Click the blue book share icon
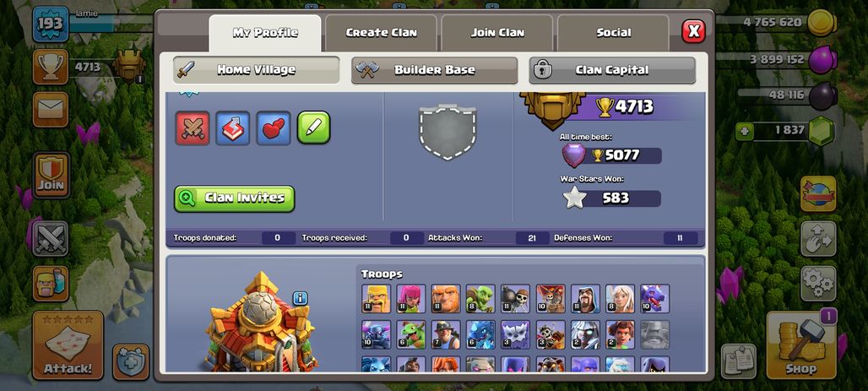This screenshot has height=391, width=868. tap(232, 128)
